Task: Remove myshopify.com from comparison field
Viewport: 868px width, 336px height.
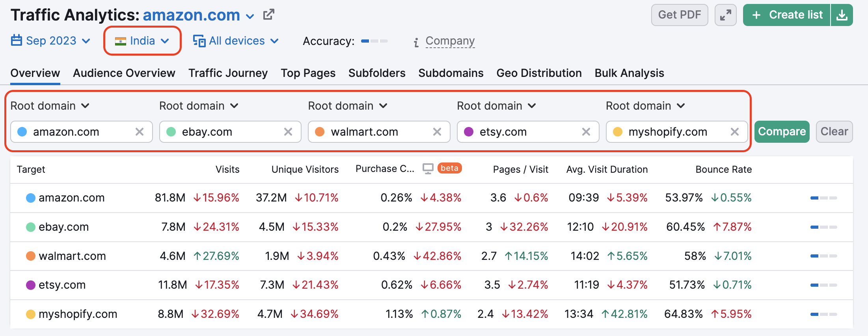Action: 735,132
